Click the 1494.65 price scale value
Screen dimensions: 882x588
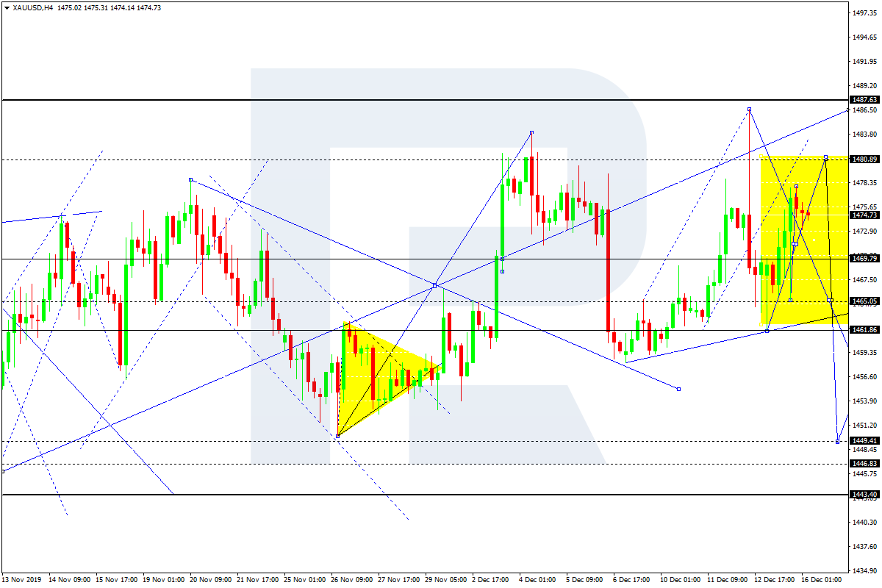click(x=864, y=37)
